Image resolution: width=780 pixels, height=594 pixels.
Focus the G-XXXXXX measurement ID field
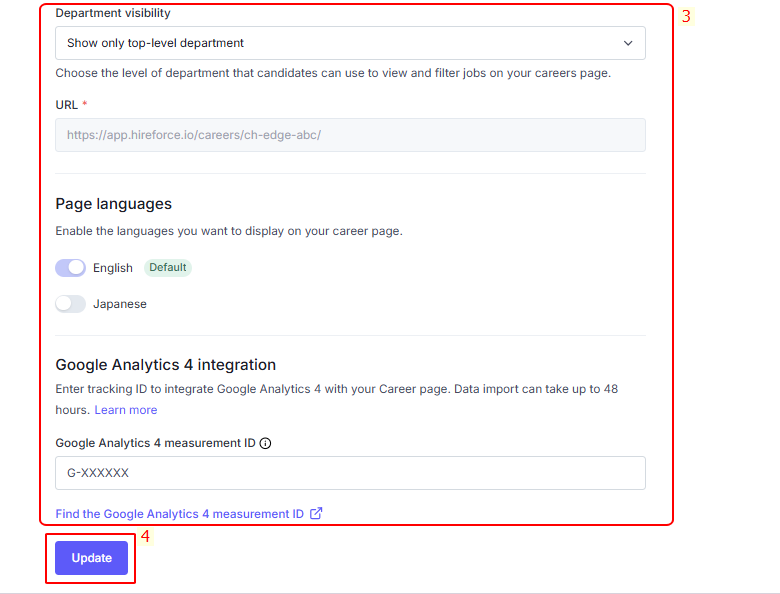[350, 473]
